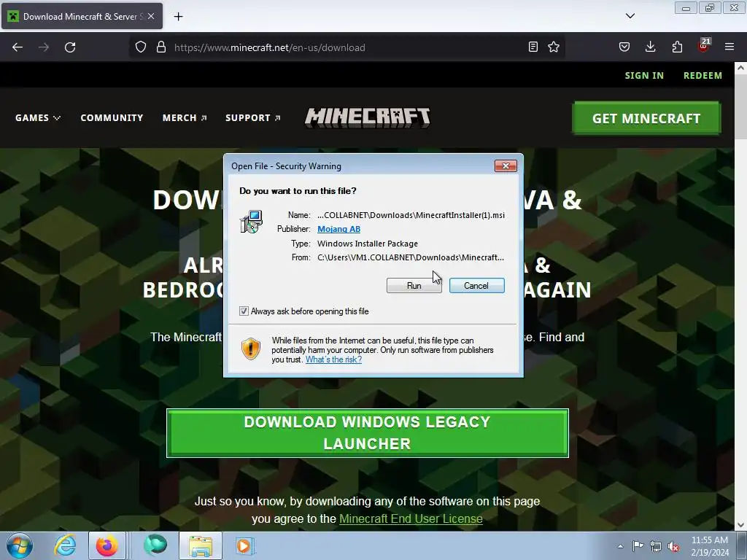Click the warning shield icon in dialog
The width and height of the screenshot is (747, 560).
tap(251, 349)
